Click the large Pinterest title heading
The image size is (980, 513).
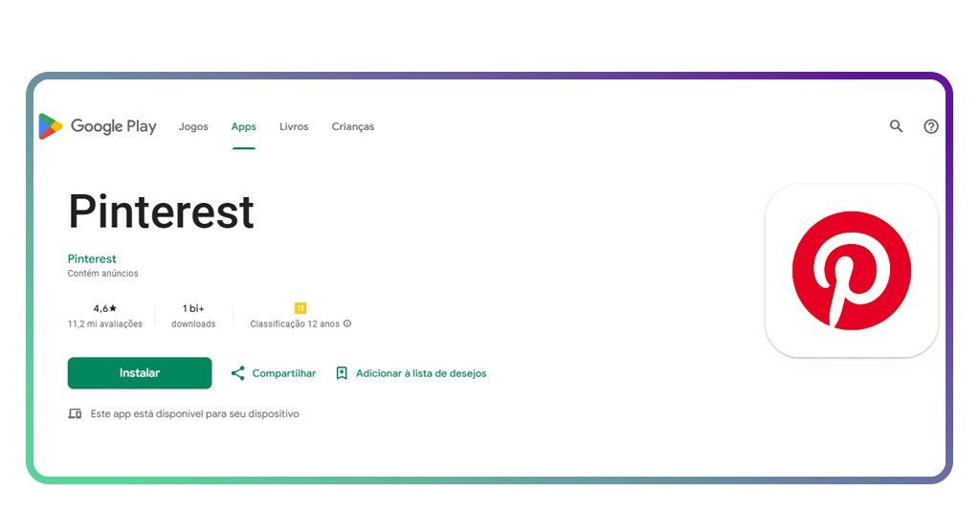coord(161,212)
